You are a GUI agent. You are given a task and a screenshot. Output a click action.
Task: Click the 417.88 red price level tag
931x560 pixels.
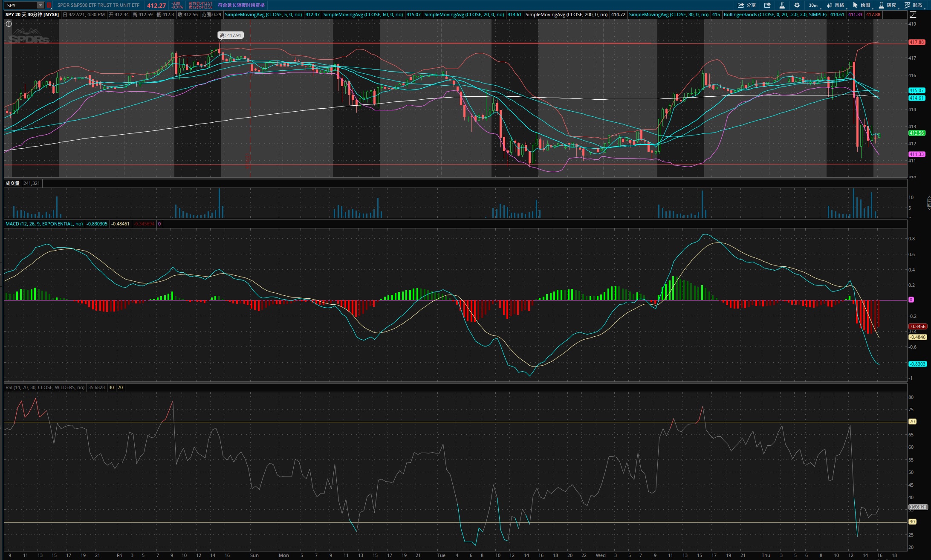[x=917, y=42]
